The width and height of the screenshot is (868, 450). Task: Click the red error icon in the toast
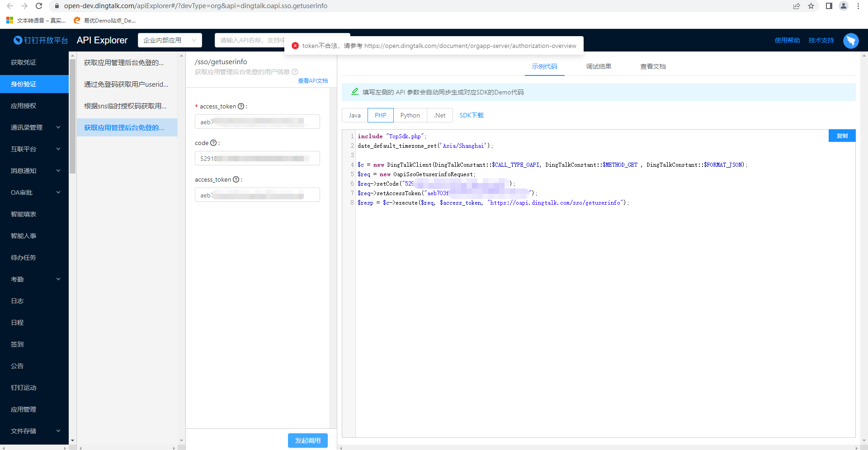(295, 46)
